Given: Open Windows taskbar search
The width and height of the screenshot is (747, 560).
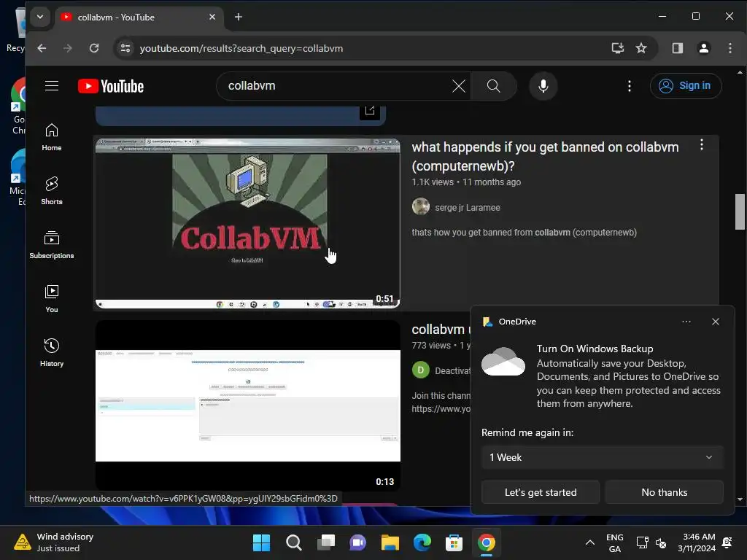Looking at the screenshot, I should [x=293, y=542].
